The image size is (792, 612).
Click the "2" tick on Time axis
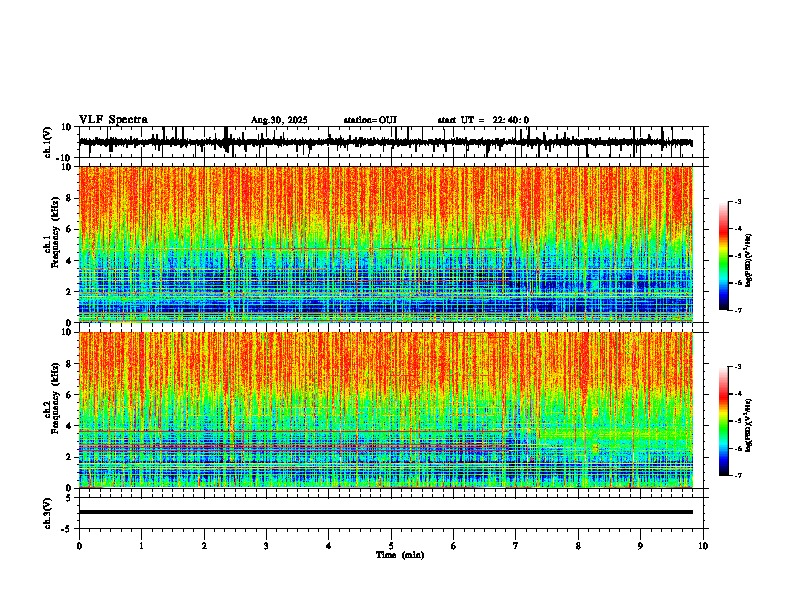click(x=204, y=546)
